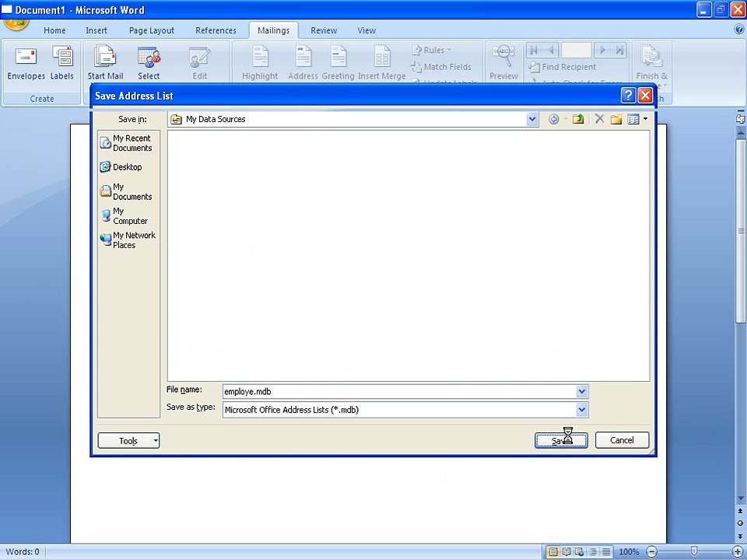This screenshot has height=560, width=747.
Task: Switch to the Review tab
Action: (x=324, y=30)
